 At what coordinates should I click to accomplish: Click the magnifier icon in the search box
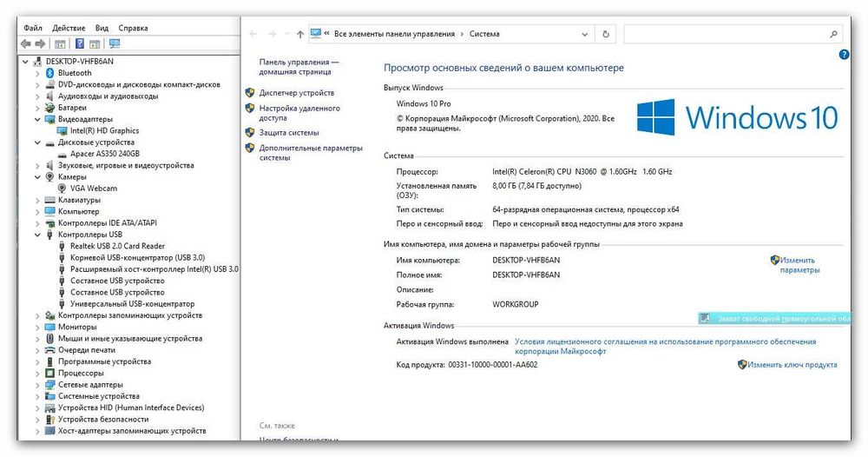(833, 35)
